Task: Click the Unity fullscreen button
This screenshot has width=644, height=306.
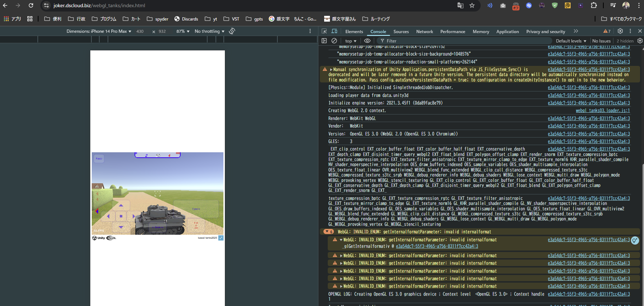Action: [x=221, y=238]
